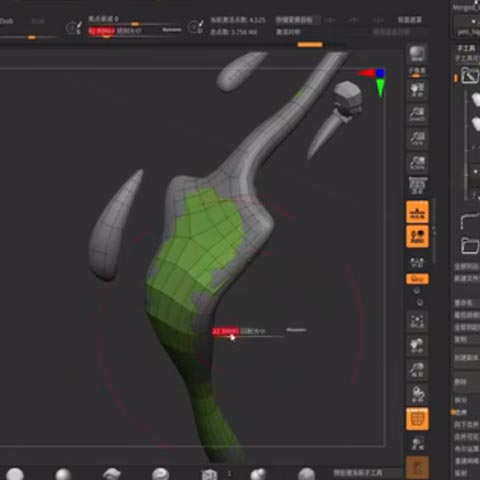Click the axis orientation gizmo in viewport

(374, 81)
